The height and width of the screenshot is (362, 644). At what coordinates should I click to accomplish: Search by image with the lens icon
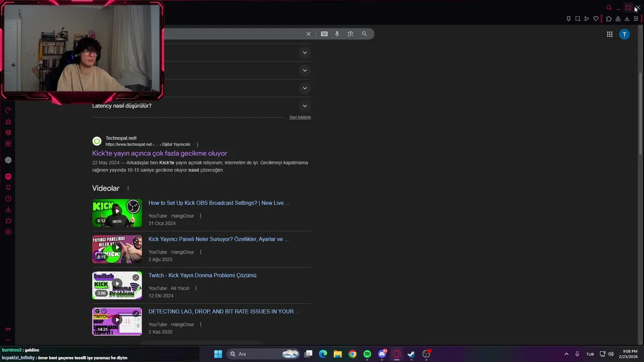(351, 34)
